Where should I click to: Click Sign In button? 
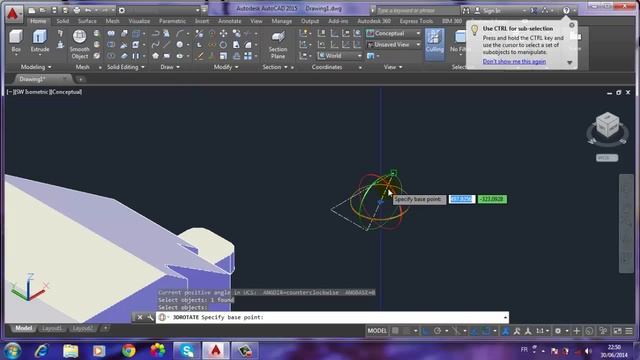pyautogui.click(x=492, y=11)
